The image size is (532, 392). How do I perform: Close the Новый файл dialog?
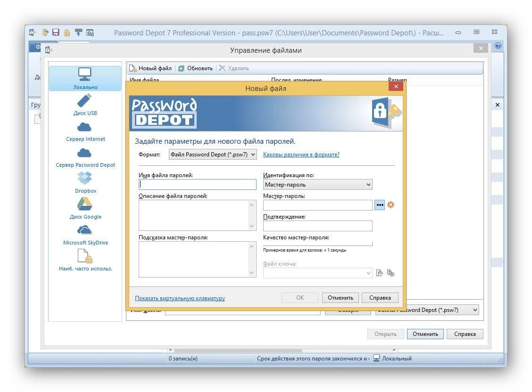click(x=396, y=87)
